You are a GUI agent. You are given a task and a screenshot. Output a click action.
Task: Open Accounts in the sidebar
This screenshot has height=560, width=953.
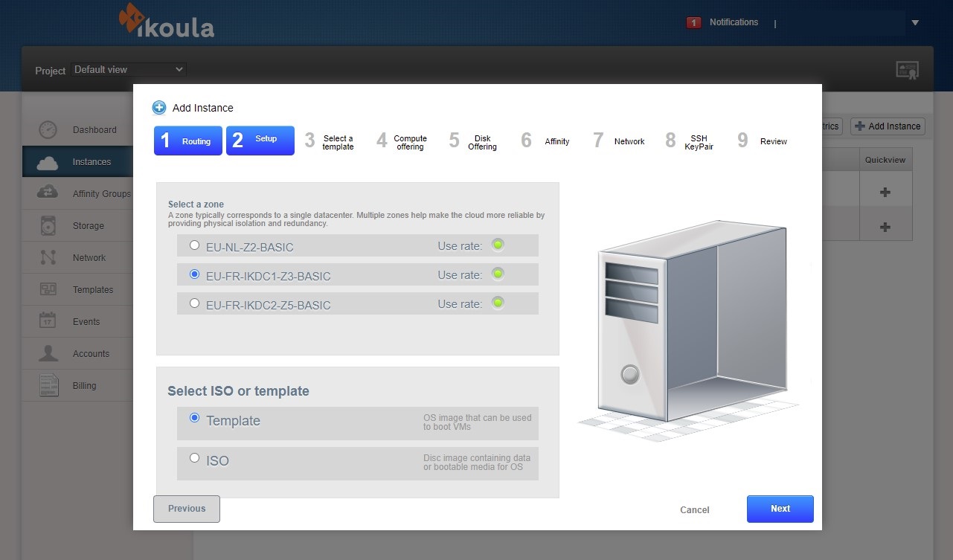[x=91, y=354]
